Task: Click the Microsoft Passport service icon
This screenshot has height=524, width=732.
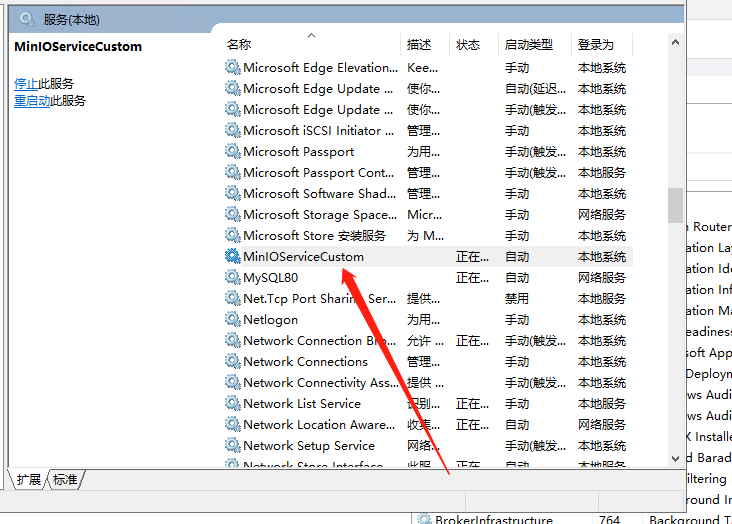Action: click(233, 152)
